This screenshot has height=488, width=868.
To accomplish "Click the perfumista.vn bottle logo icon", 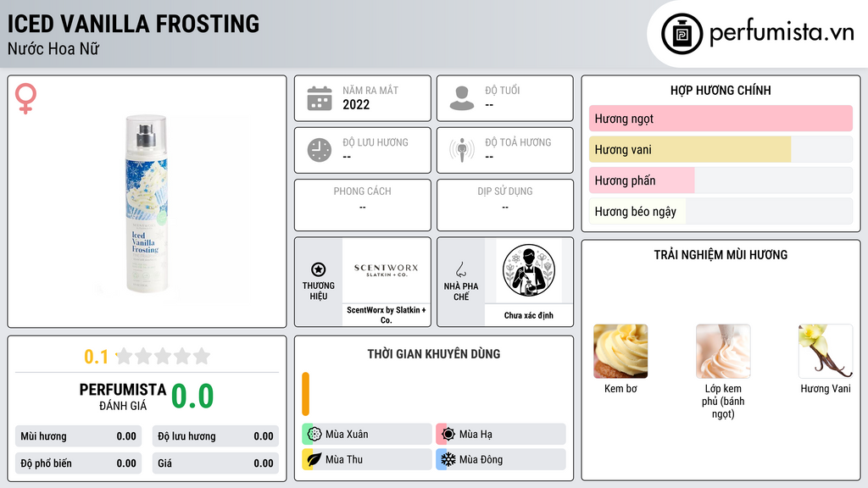I will pos(682,34).
